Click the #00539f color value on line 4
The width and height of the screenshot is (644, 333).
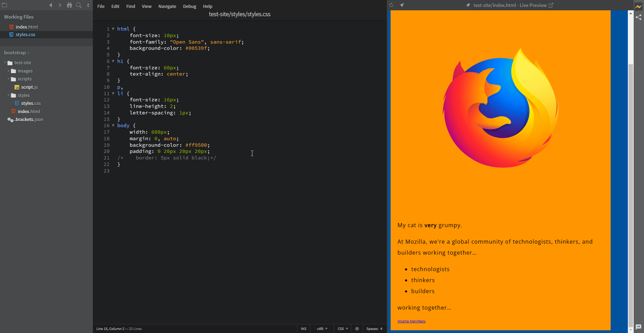(x=196, y=48)
